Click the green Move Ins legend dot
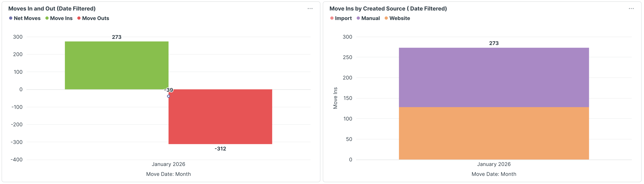644x184 pixels. (47, 18)
